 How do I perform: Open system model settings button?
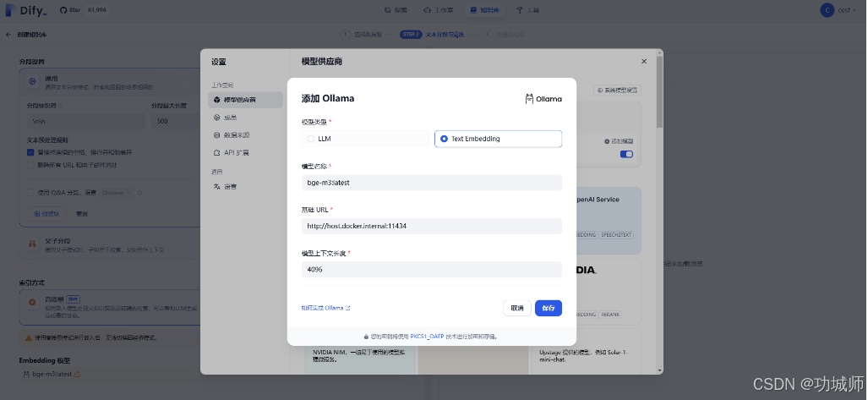617,90
